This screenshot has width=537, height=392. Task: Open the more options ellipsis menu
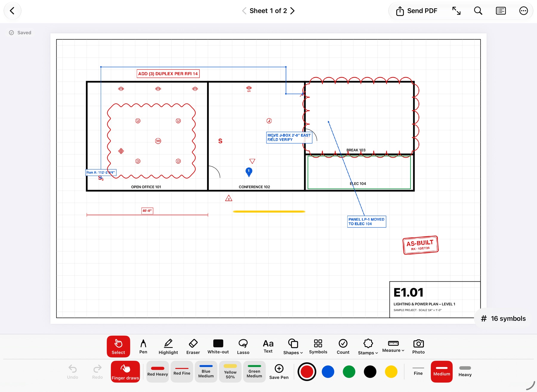[523, 11]
